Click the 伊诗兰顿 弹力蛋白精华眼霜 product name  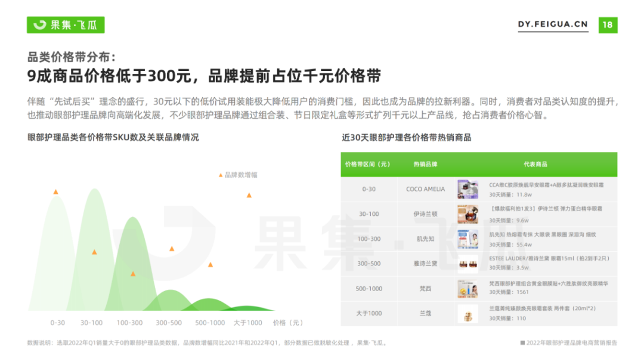point(546,209)
